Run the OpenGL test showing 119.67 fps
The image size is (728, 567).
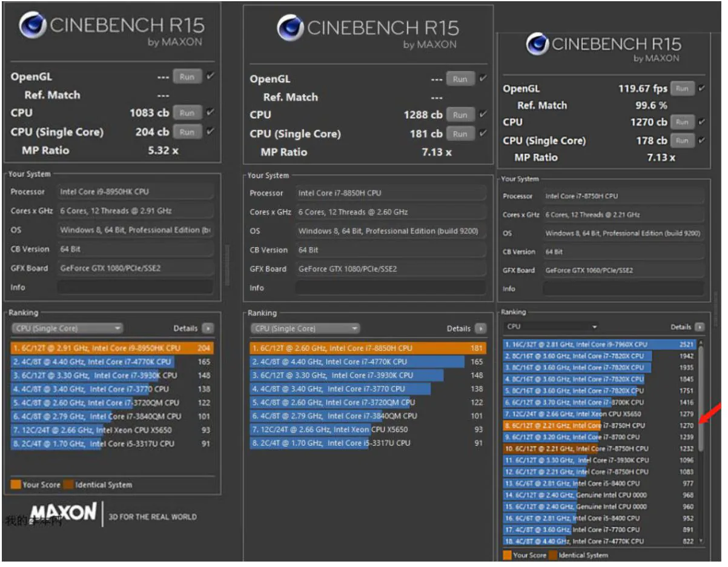click(683, 88)
